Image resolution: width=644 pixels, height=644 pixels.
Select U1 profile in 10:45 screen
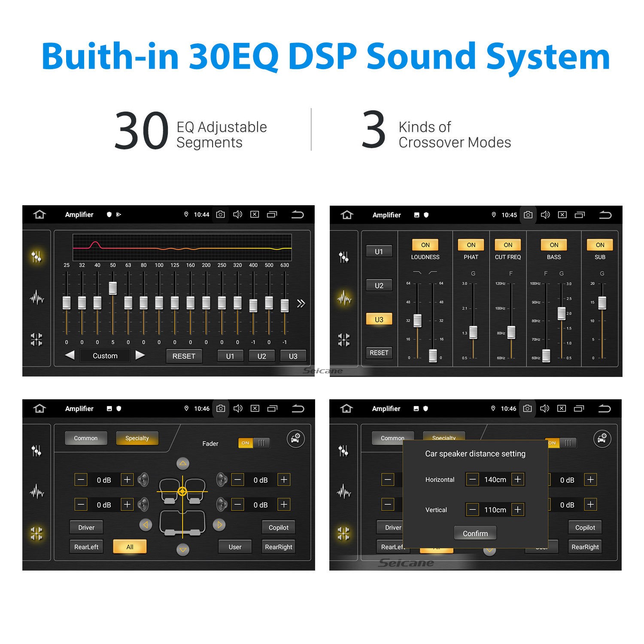coord(379,252)
